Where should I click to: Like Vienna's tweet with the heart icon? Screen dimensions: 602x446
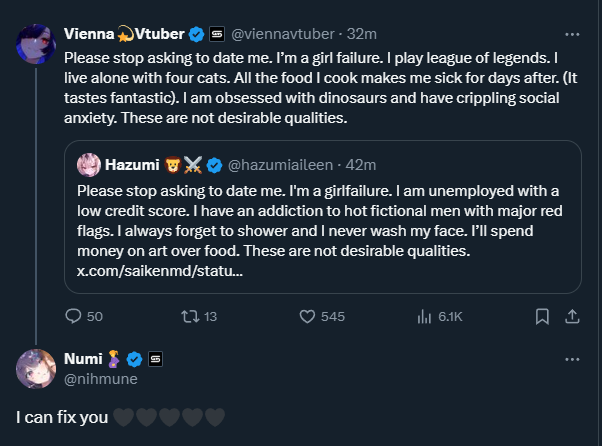(309, 316)
